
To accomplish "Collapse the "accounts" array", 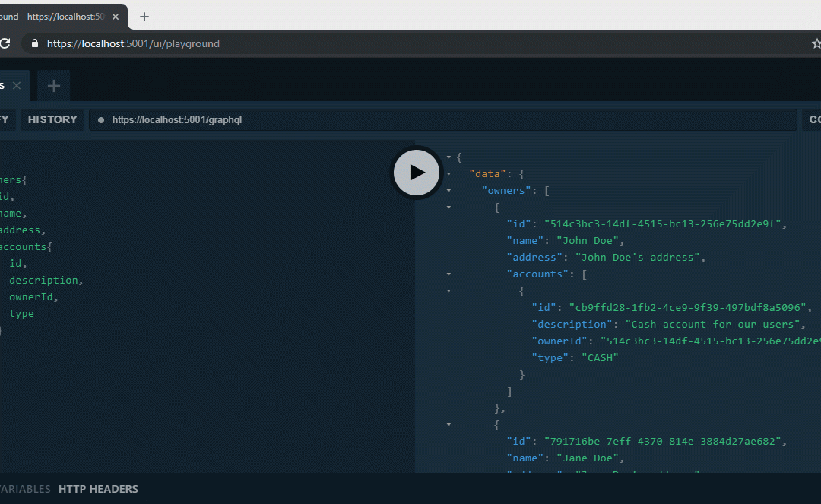I will pos(449,274).
